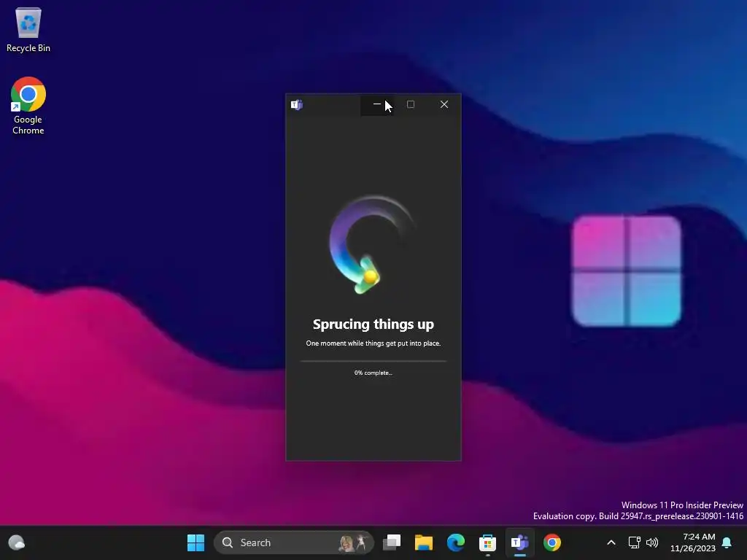Screen dimensions: 747x560
Task: Open the clock and date 7:24 AM
Action: tap(693, 542)
